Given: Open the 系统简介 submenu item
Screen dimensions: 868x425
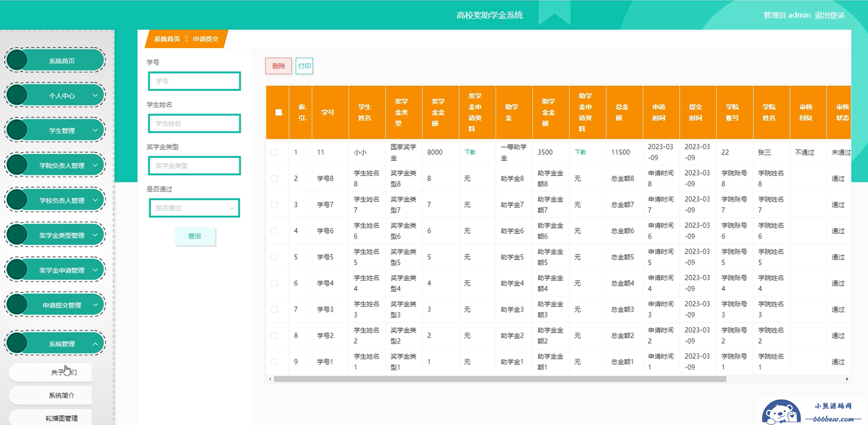Looking at the screenshot, I should (x=50, y=395).
